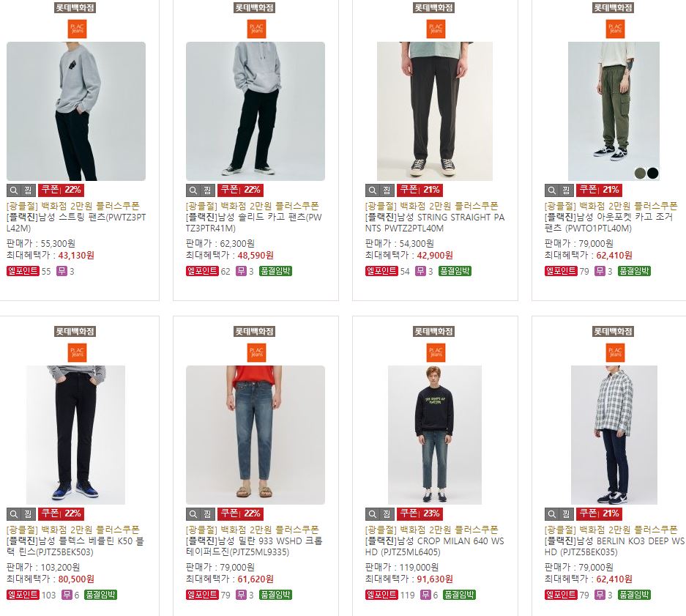Click 품절임박 badge on solid cargo pants
This screenshot has height=616, width=686.
275,271
